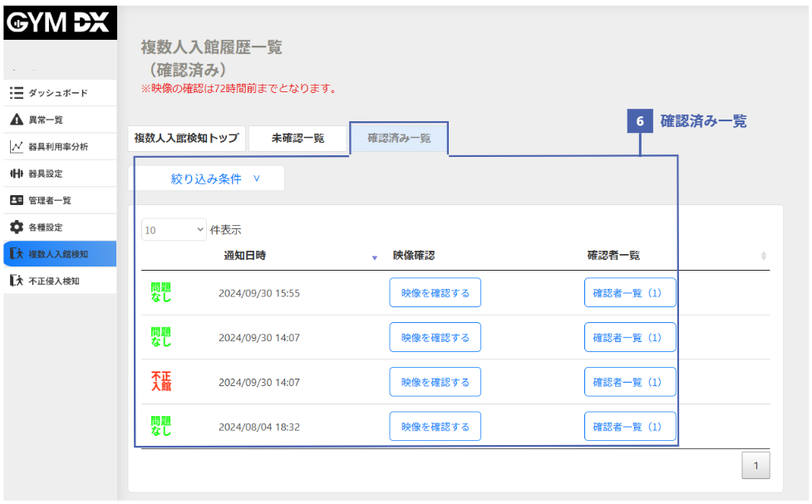Click the door icon for 複数人入館検知
Screen dimensions: 812x504
pos(17,253)
